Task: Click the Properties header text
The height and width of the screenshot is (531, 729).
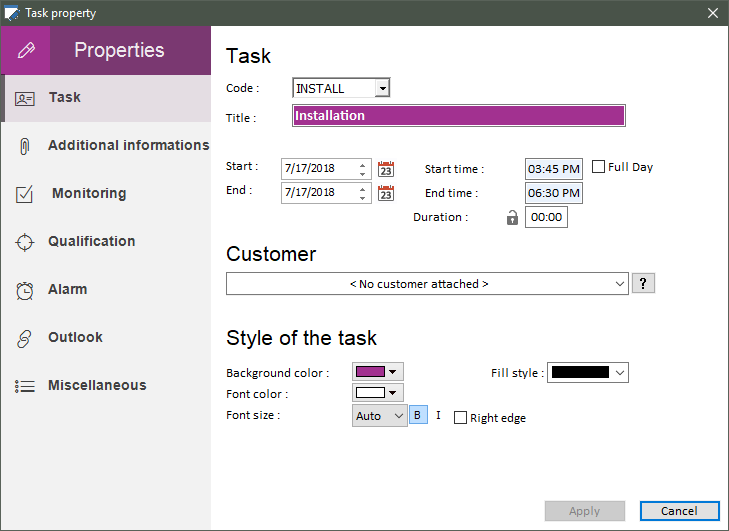Action: coord(119,50)
